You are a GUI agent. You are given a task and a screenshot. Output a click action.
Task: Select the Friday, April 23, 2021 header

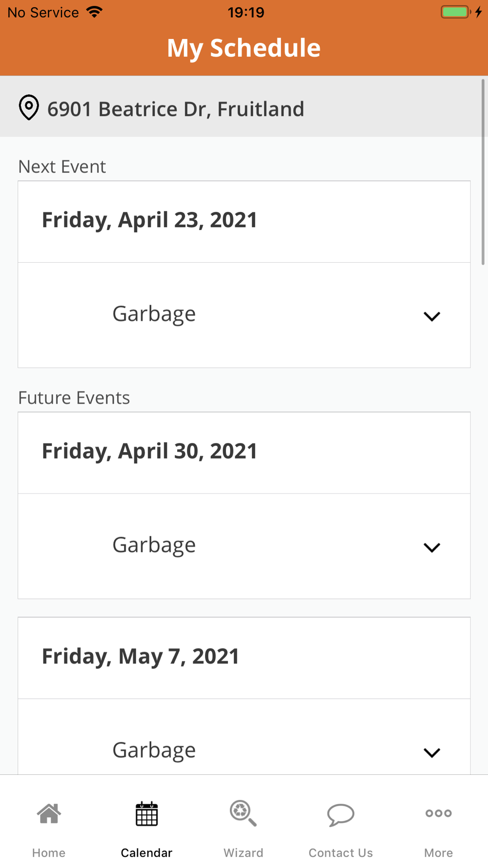(149, 220)
